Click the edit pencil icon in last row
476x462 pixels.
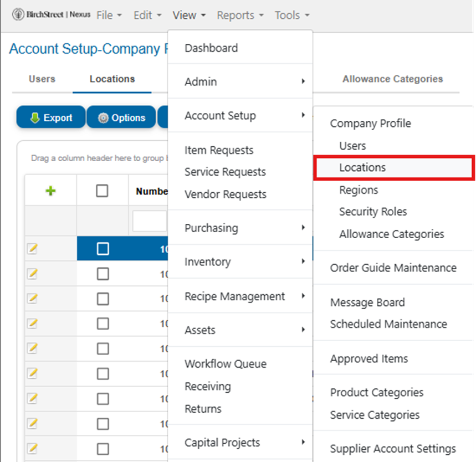(x=32, y=448)
